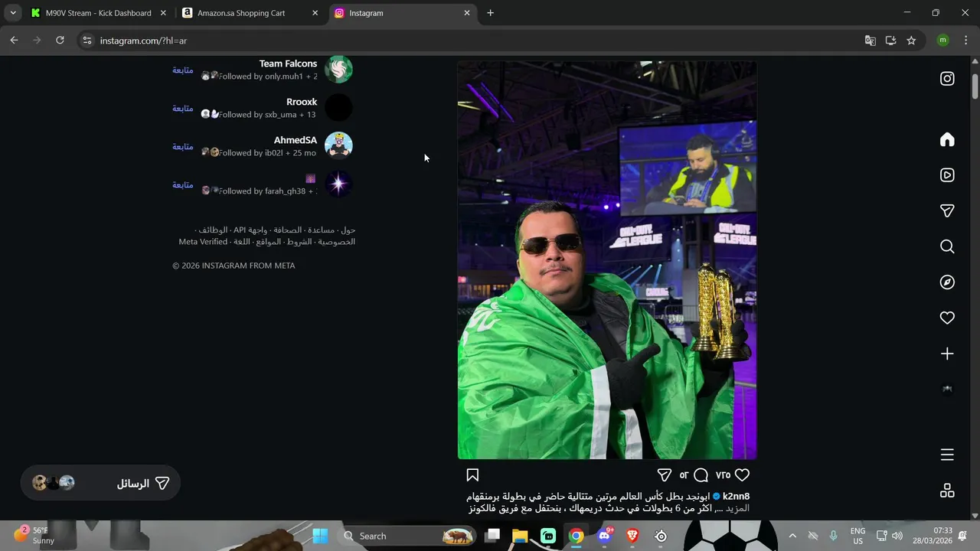Open Rrooxk username link
This screenshot has width=980, height=551.
[302, 102]
